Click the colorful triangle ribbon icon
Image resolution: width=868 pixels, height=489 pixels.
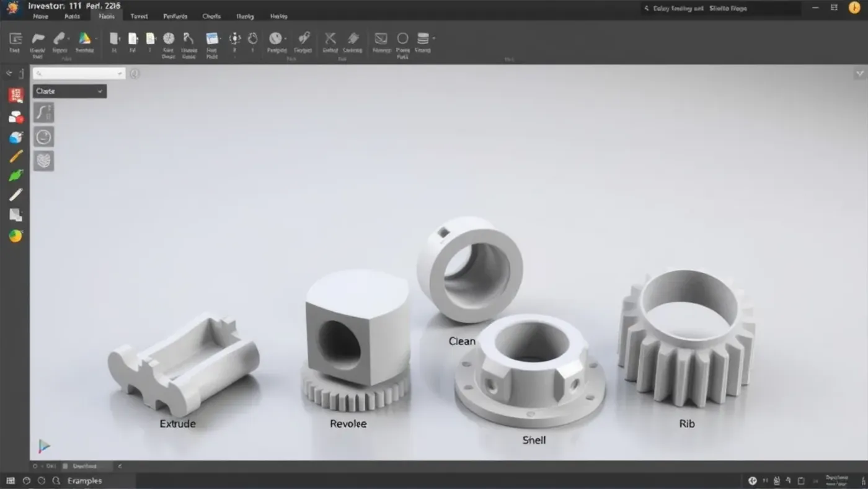(x=84, y=38)
